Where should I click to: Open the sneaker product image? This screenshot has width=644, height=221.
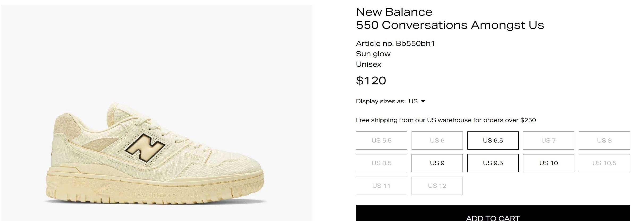tap(156, 113)
